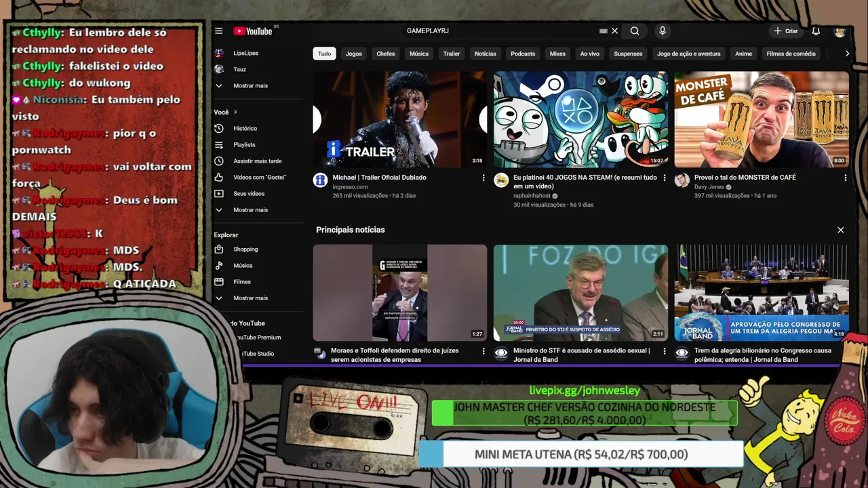
Task: Select the Trailer filter chip
Action: tap(452, 54)
